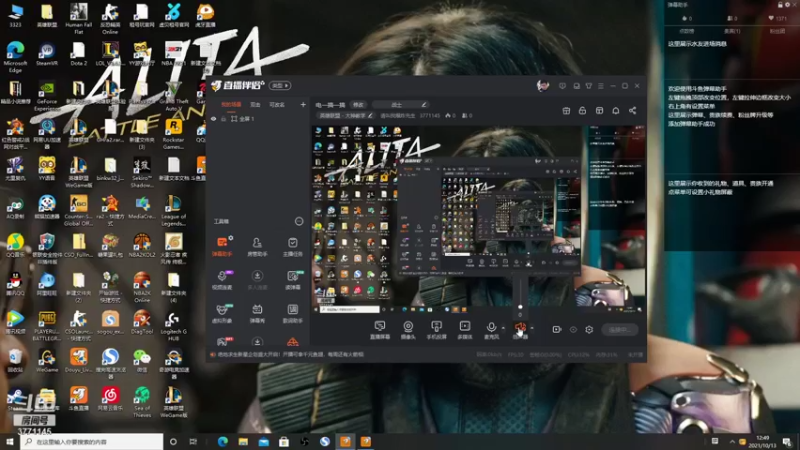This screenshot has width=800, height=450.
Task: Click the Windows taskbar search box
Action: [92, 442]
